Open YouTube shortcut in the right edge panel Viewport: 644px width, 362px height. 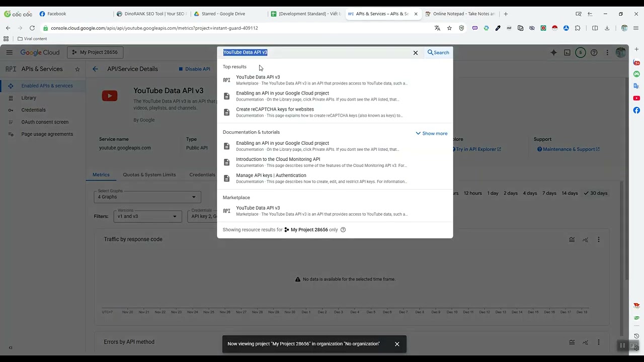636,98
